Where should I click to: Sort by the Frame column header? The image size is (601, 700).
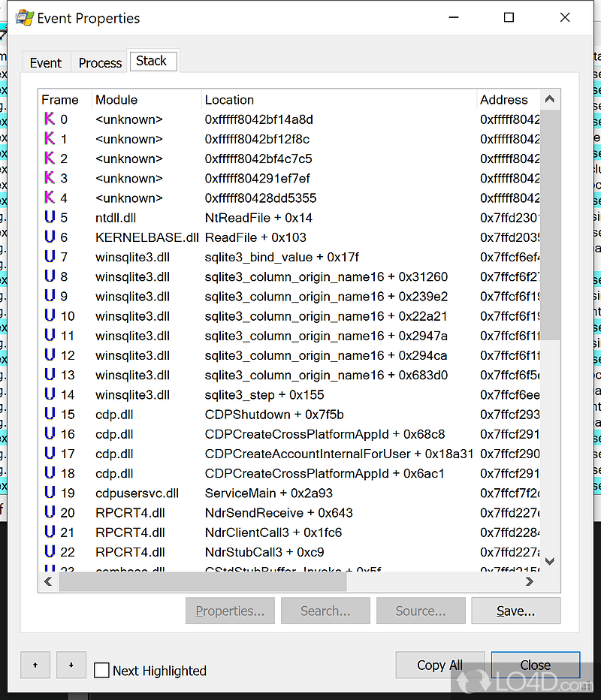pyautogui.click(x=65, y=100)
